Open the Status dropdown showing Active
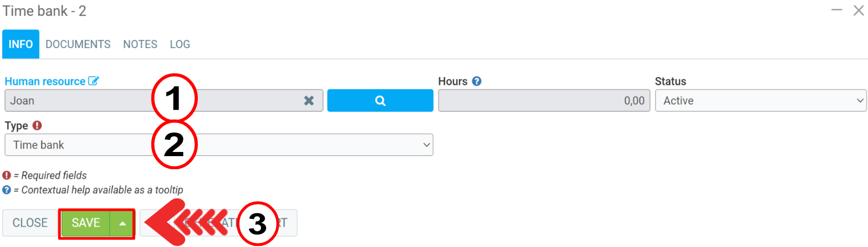Image resolution: width=868 pixels, height=247 pixels. pos(760,101)
